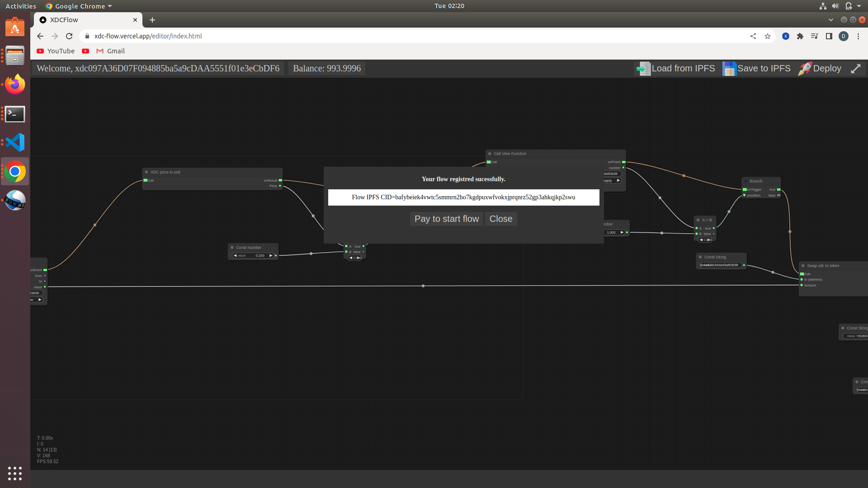
Task: Toggle collapse dot on Call View Function node
Action: click(x=490, y=154)
